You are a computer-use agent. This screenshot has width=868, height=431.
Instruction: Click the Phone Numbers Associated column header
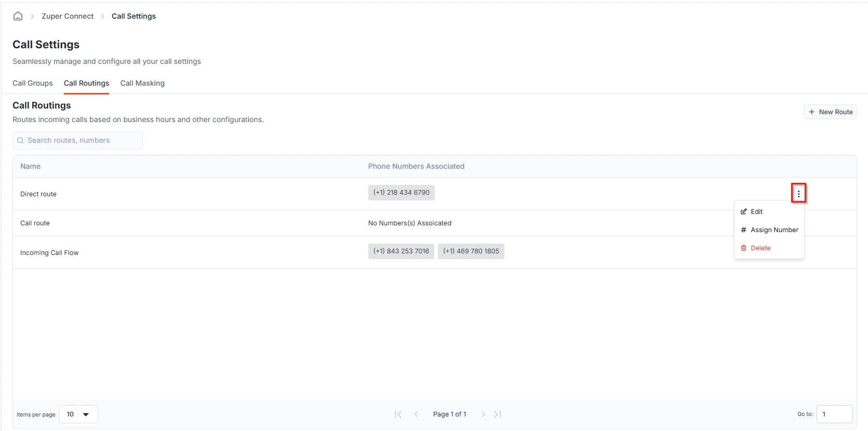coord(416,166)
